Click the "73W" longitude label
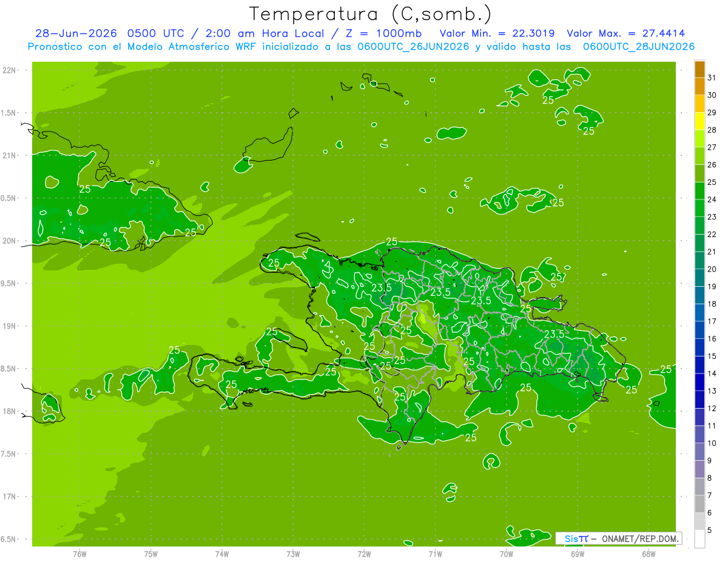 pos(293,554)
